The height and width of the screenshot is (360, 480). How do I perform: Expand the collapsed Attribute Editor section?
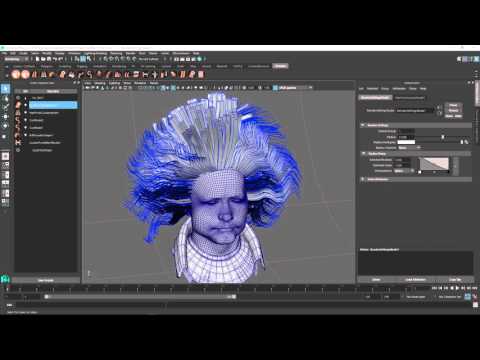[363, 179]
